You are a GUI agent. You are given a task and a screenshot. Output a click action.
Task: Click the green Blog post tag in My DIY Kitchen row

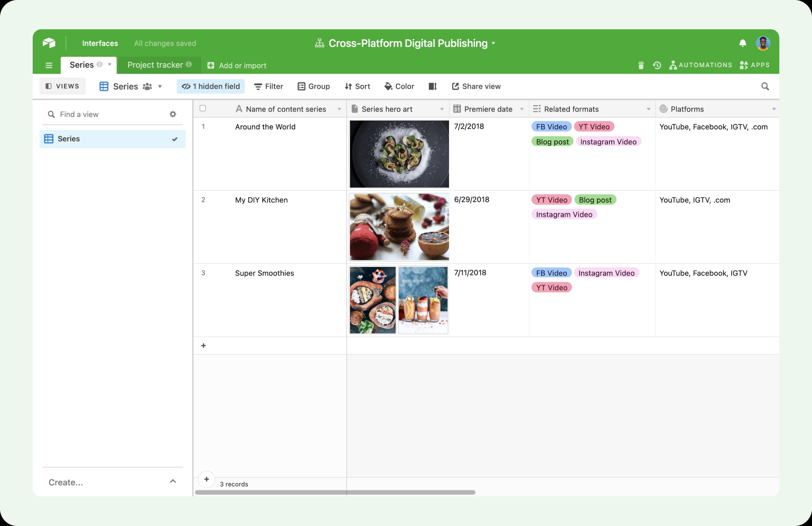[595, 200]
